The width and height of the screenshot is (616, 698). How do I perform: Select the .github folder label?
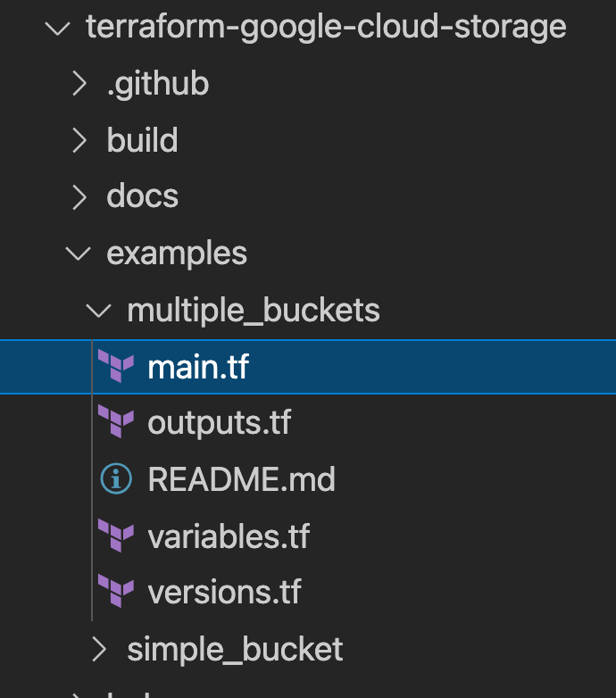tap(158, 84)
